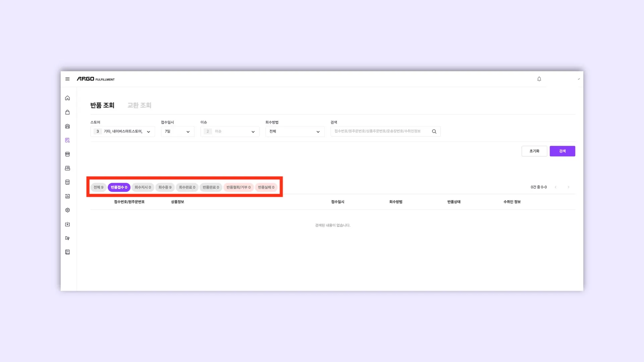Click the storefront sidebar icon
This screenshot has width=644, height=362.
pos(67,154)
